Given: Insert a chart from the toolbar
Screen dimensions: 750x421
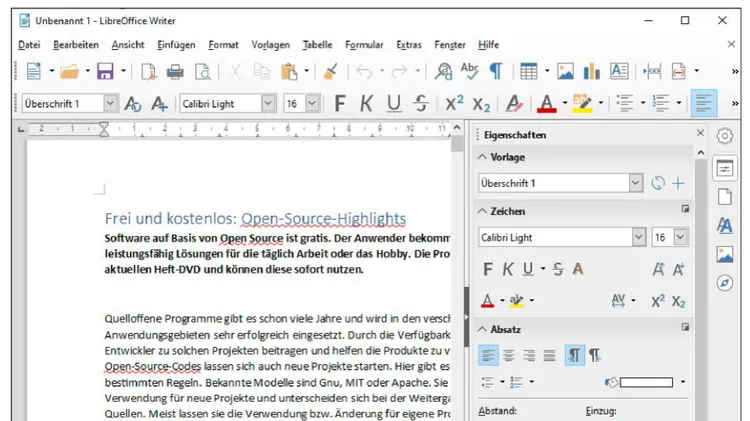Looking at the screenshot, I should (x=592, y=72).
